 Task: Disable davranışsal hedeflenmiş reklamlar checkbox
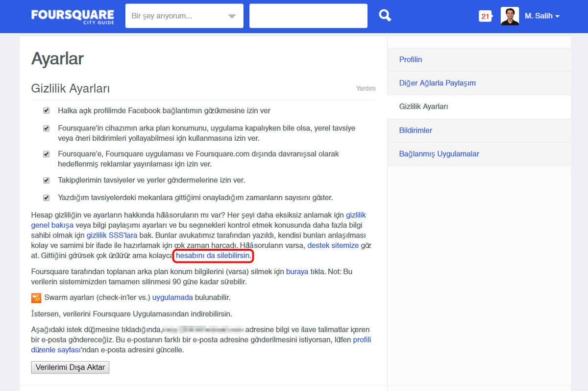[47, 154]
